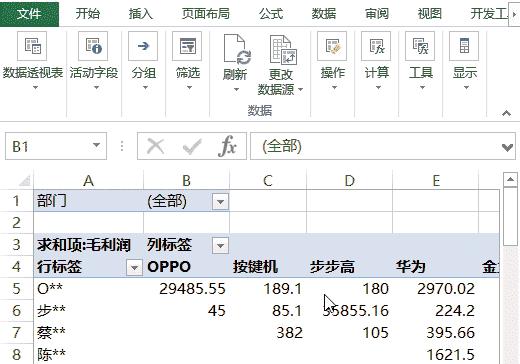The height and width of the screenshot is (364, 520).
Task: Show more ribbon tabs with right arrow
Action: pos(514,14)
